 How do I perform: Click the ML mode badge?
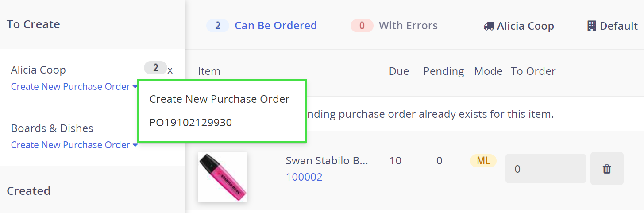click(x=483, y=161)
